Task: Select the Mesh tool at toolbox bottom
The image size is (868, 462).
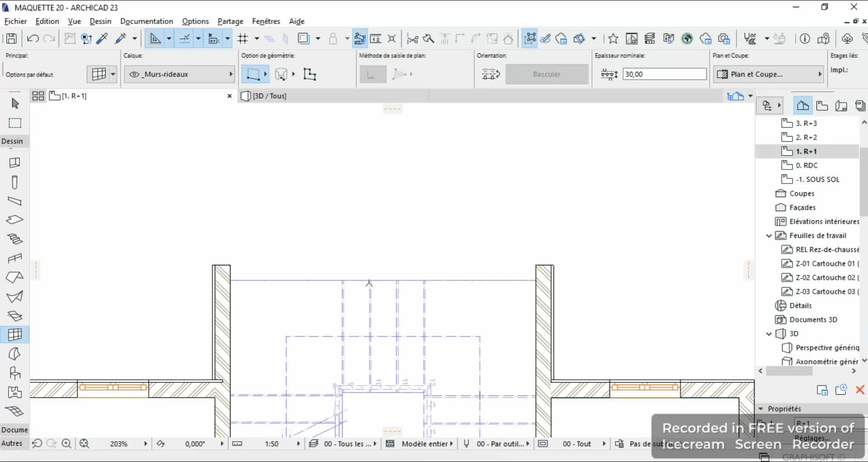Action: pos(14,411)
